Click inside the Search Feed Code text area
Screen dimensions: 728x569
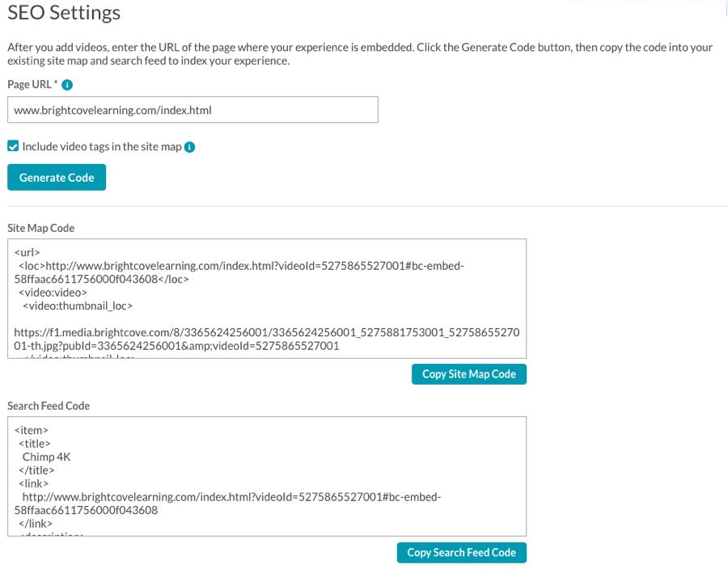[x=267, y=476]
